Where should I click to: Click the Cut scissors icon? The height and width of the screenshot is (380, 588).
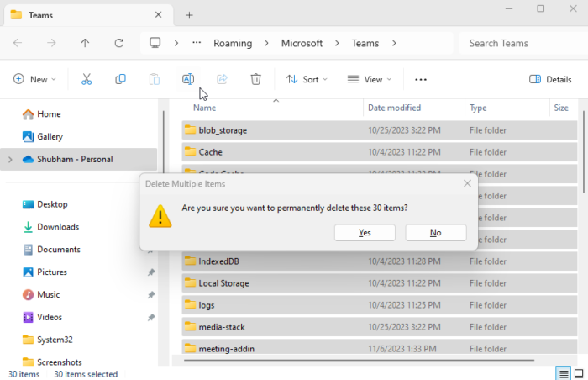(x=86, y=79)
